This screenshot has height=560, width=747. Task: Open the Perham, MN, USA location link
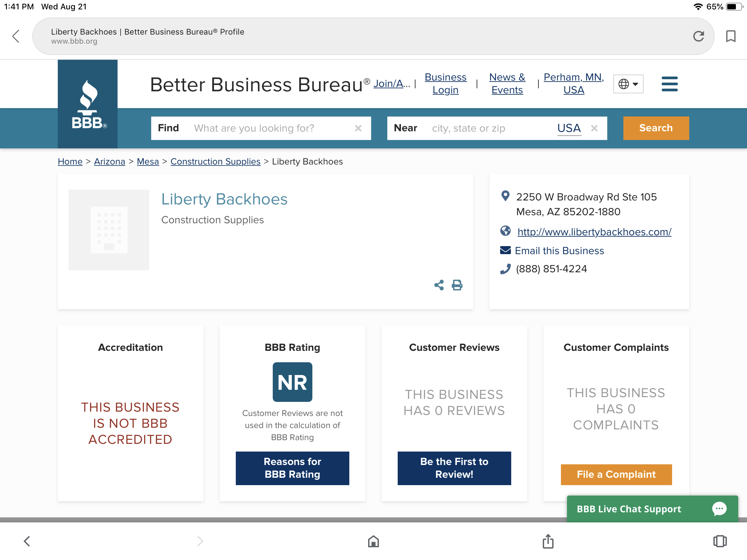click(573, 84)
